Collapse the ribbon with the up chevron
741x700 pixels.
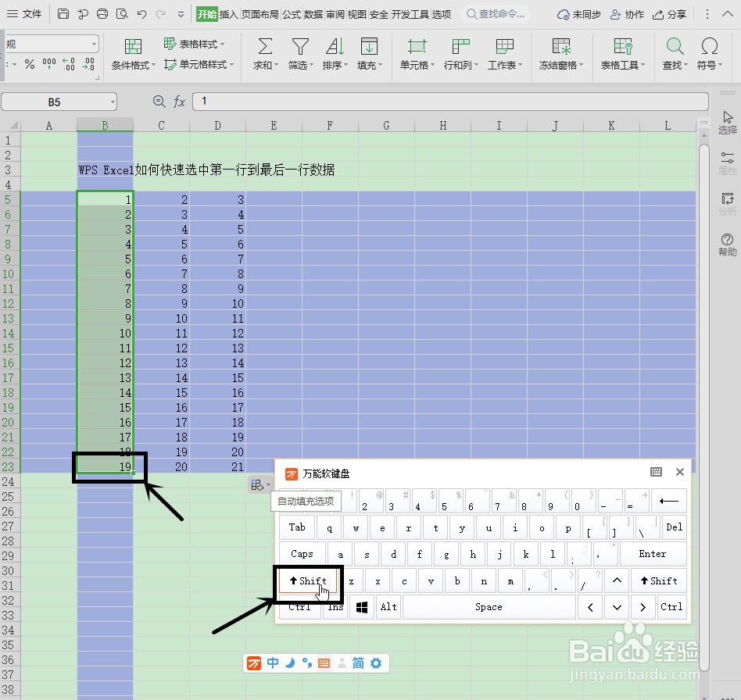[728, 14]
